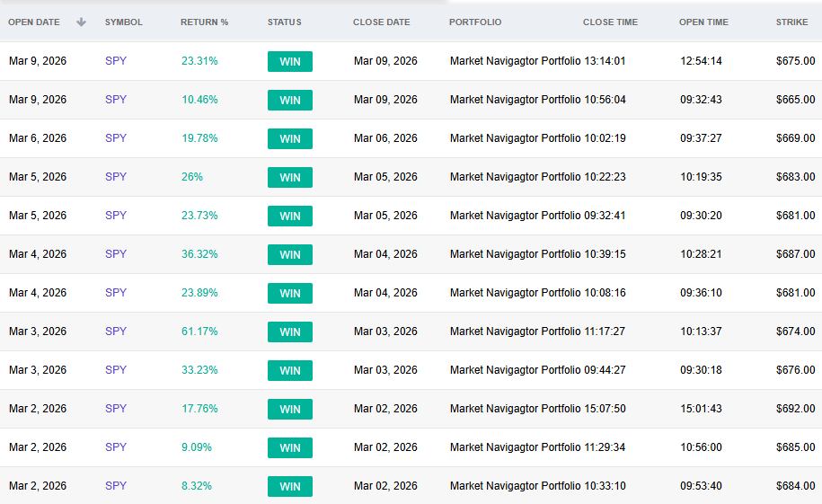Click the 33.23% return value
Image resolution: width=822 pixels, height=504 pixels.
point(199,370)
